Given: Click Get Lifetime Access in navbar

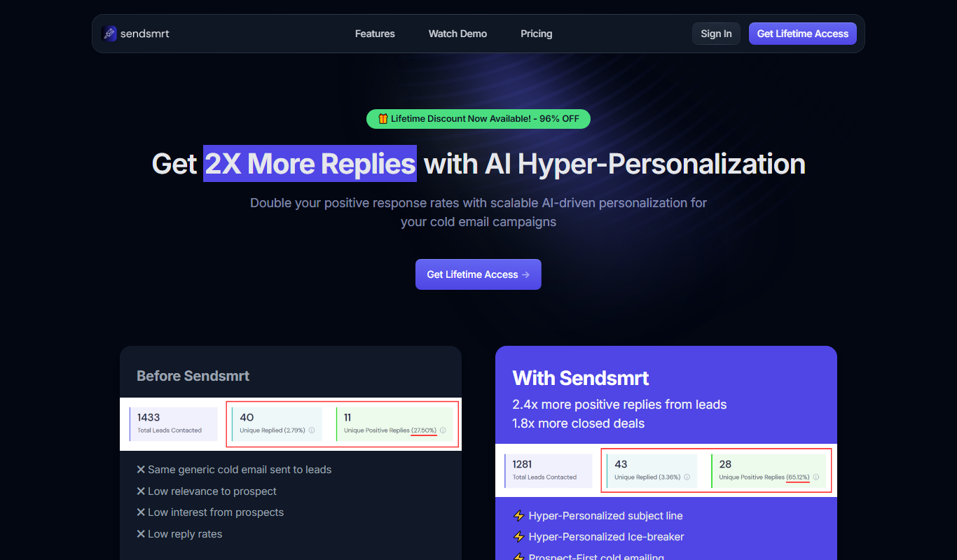Looking at the screenshot, I should (803, 34).
